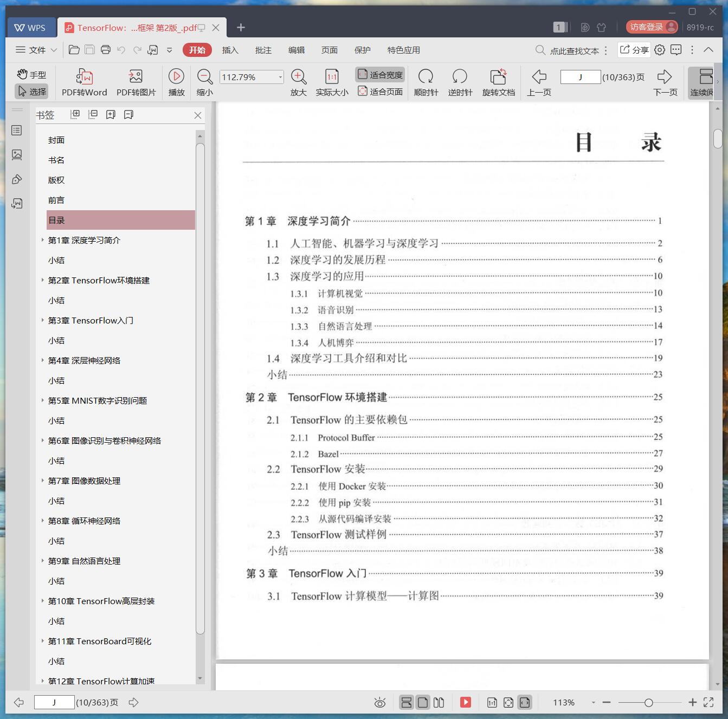
Task: Go to the previous page (上一页)
Action: 539,82
